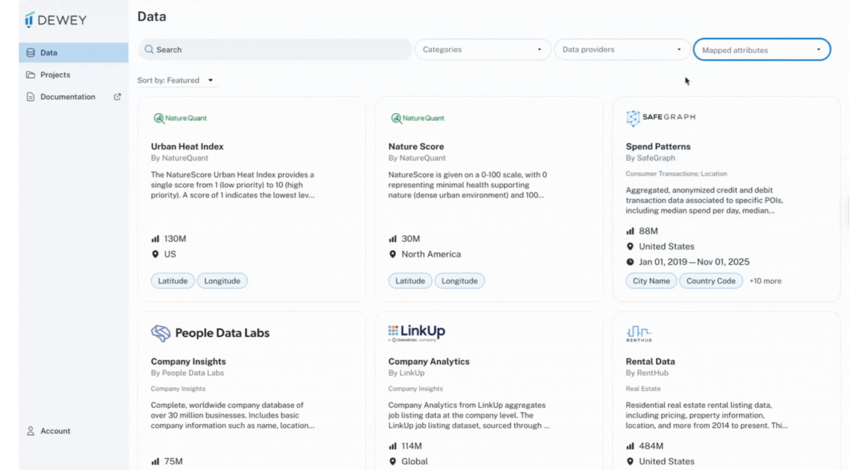Click the NatureQuant logo on Nature Score card
Screen dimensions: 868x470
click(417, 118)
